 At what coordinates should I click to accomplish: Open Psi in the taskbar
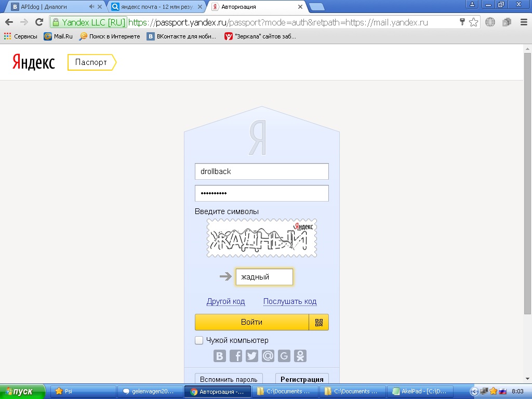[x=83, y=392]
